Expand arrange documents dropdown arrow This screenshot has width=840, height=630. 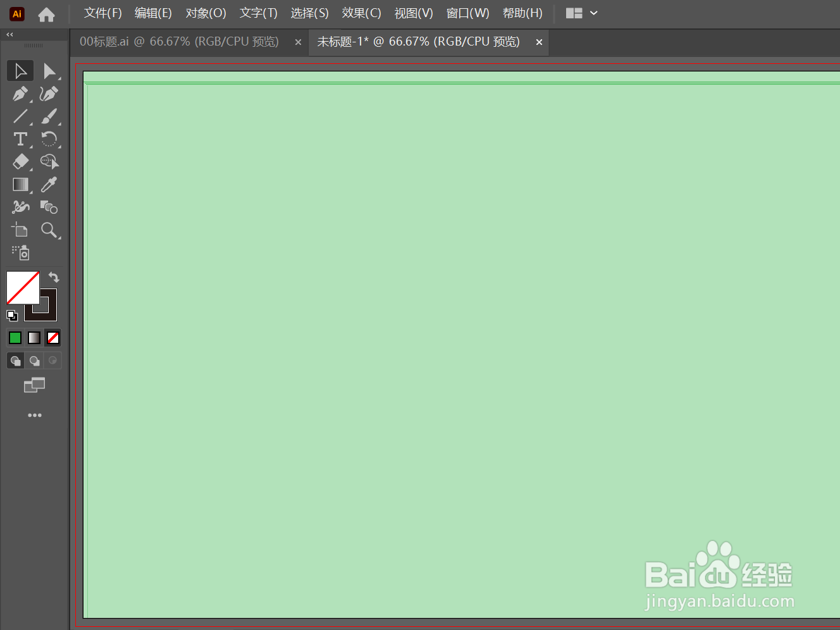click(594, 13)
